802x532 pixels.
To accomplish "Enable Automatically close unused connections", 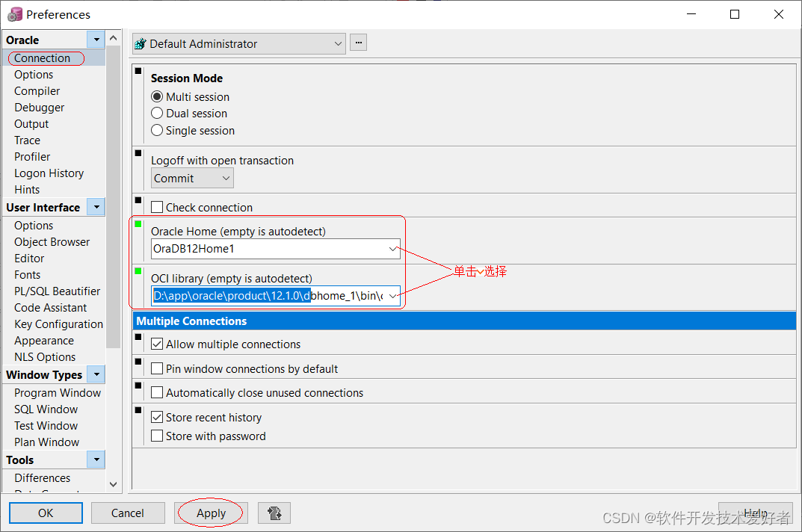I will [157, 393].
